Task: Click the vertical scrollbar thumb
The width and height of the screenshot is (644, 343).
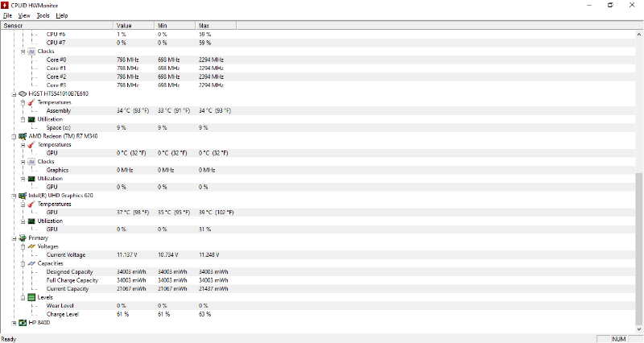Action: pos(638,249)
